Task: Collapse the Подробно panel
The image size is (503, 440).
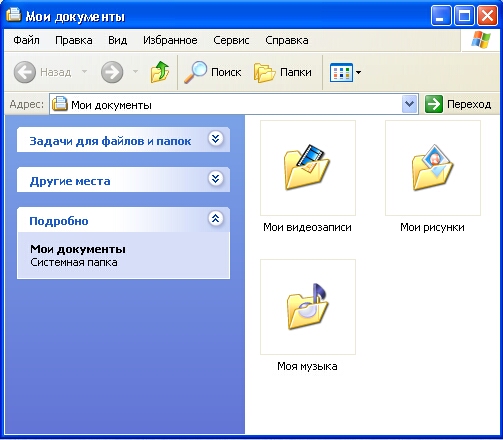Action: pyautogui.click(x=216, y=218)
